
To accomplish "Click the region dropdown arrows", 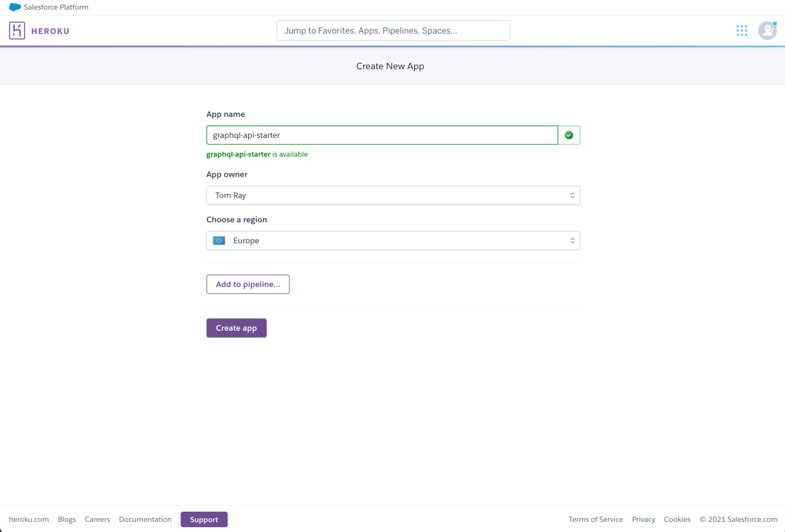I will click(572, 241).
